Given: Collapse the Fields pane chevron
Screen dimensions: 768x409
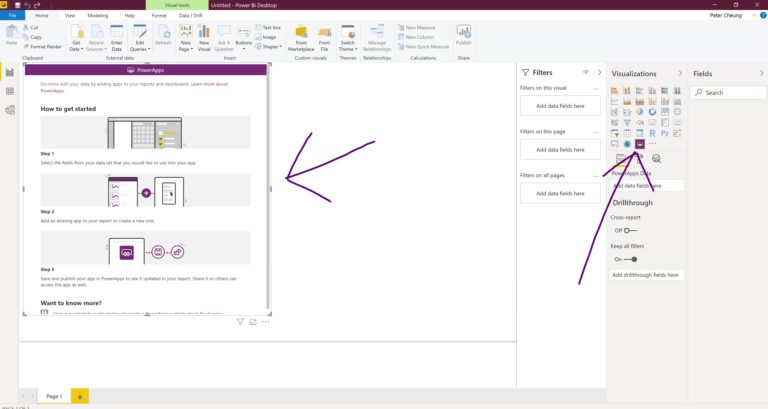Looking at the screenshot, I should (x=761, y=73).
